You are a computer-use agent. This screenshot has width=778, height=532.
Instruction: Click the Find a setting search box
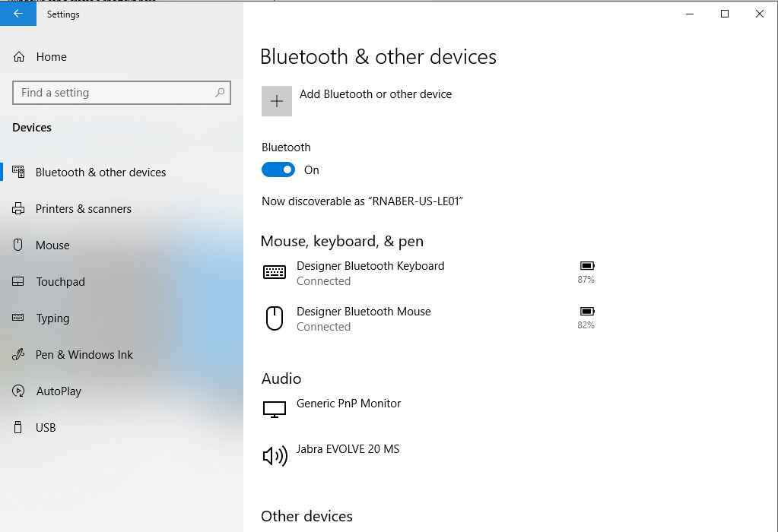114,93
